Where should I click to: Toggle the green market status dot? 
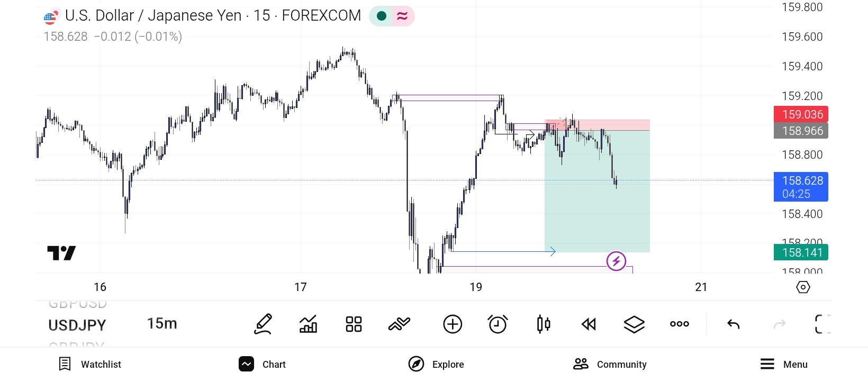(x=381, y=16)
